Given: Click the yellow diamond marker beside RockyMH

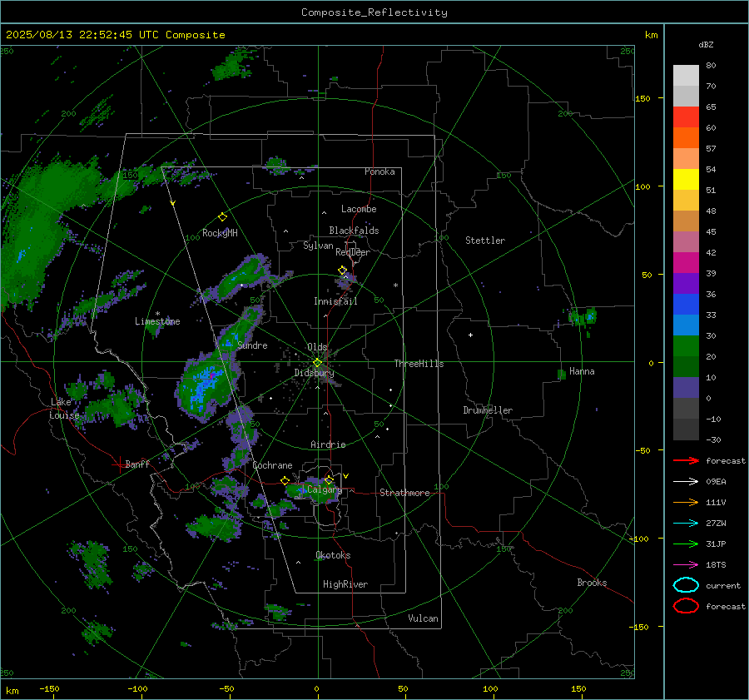Looking at the screenshot, I should pyautogui.click(x=222, y=217).
